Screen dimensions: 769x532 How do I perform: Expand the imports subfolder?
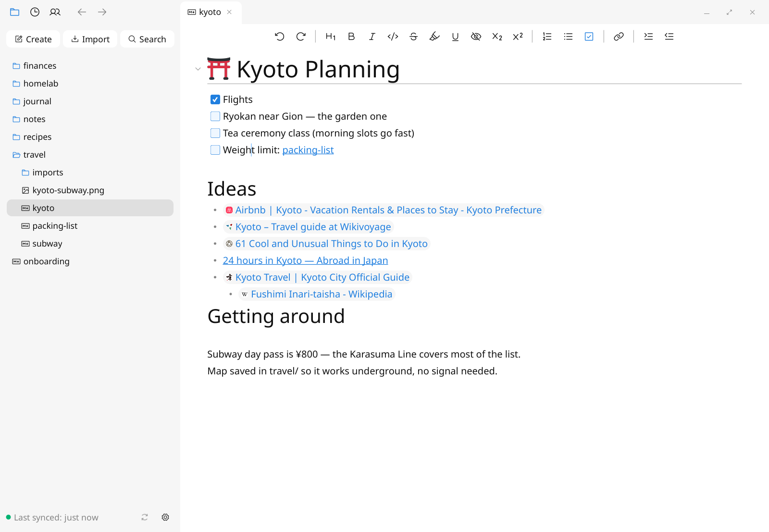coord(90,173)
